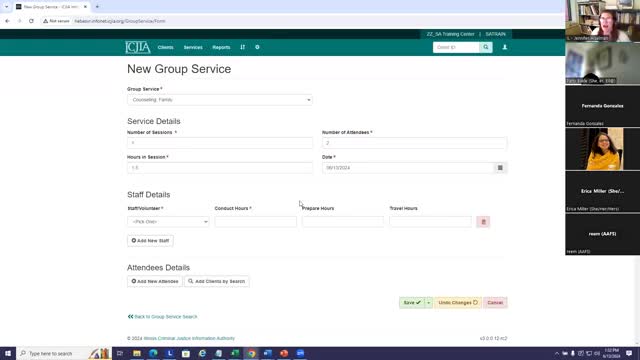Click the import/export arrows icon in navbar
The image size is (640, 360).
click(242, 47)
